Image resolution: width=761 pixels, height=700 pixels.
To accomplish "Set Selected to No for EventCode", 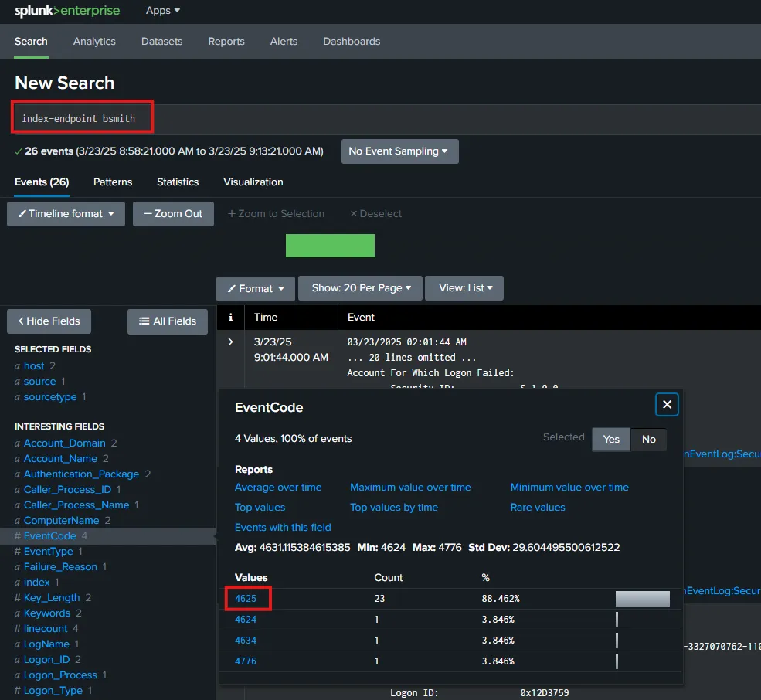I will click(649, 439).
